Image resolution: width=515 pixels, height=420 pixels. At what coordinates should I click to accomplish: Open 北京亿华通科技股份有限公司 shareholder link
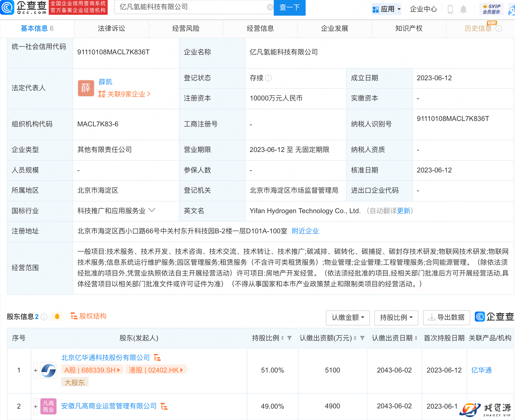coord(105,358)
